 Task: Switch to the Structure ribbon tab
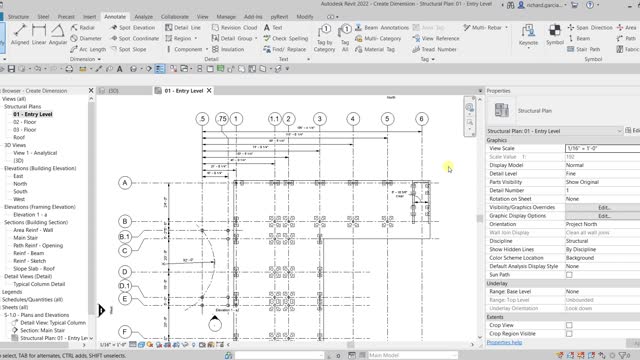coord(18,17)
